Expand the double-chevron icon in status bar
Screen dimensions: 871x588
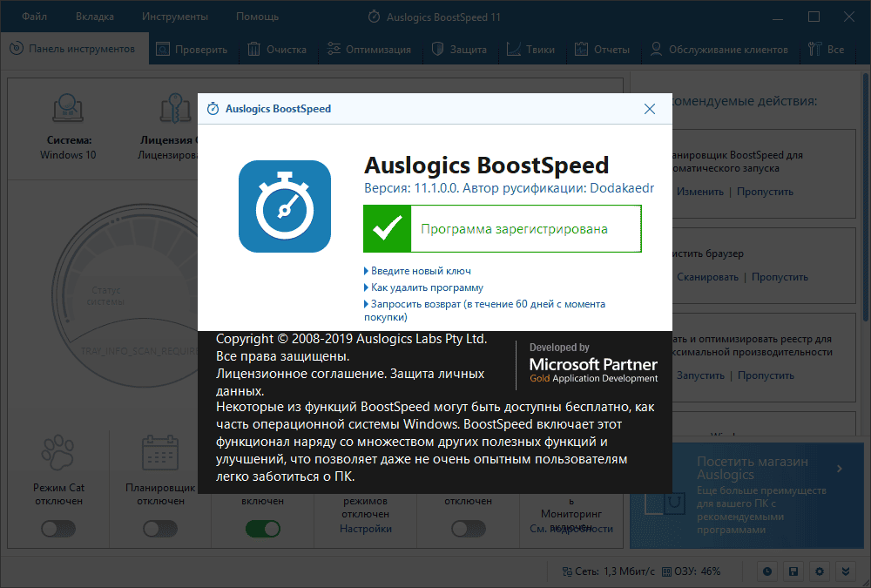pyautogui.click(x=846, y=571)
